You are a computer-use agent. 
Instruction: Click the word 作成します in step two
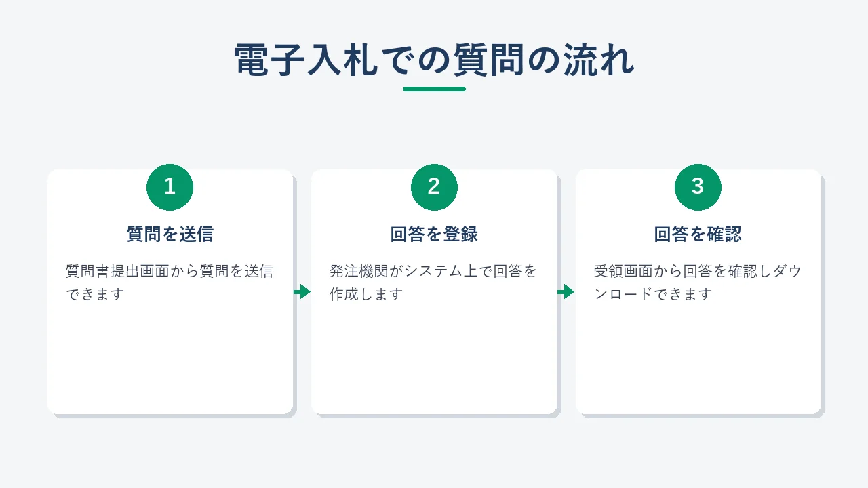[366, 295]
